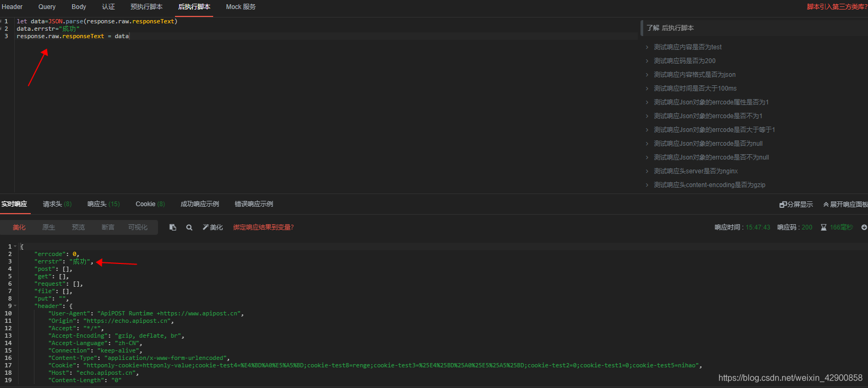Download the response with the down-arrow icon
Screen dimensions: 868x388
click(x=864, y=227)
